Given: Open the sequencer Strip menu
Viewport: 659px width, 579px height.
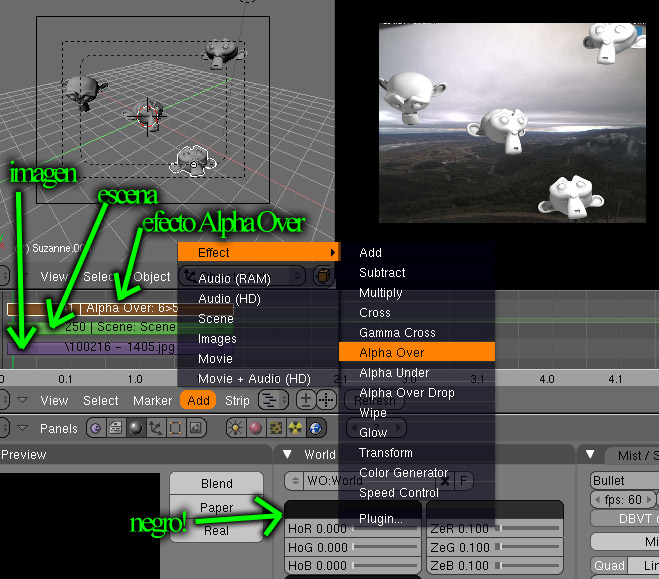Looking at the screenshot, I should pyautogui.click(x=237, y=400).
